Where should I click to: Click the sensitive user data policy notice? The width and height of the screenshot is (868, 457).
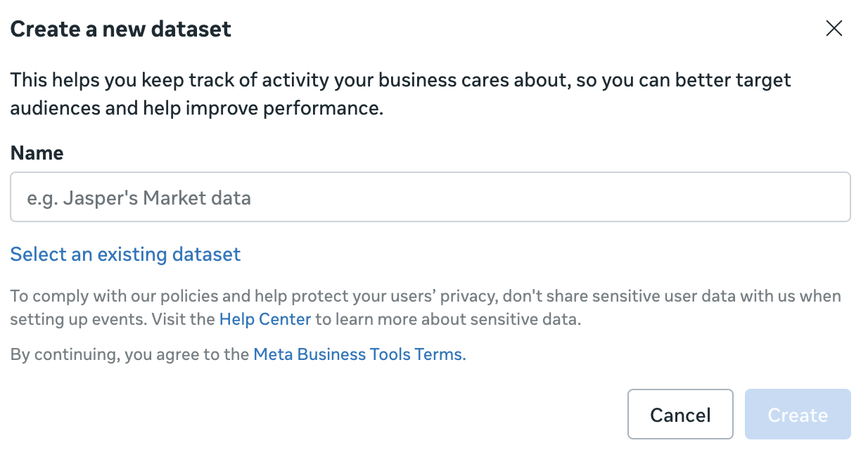click(x=425, y=297)
